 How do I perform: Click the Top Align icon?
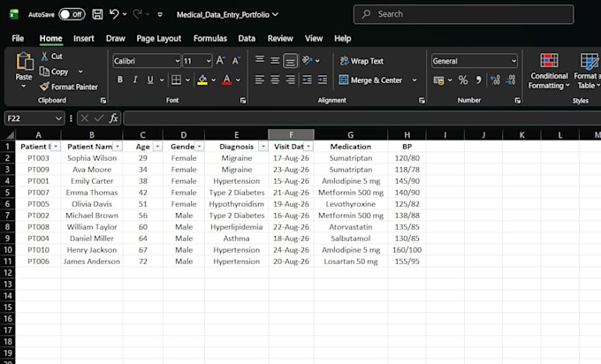click(260, 60)
